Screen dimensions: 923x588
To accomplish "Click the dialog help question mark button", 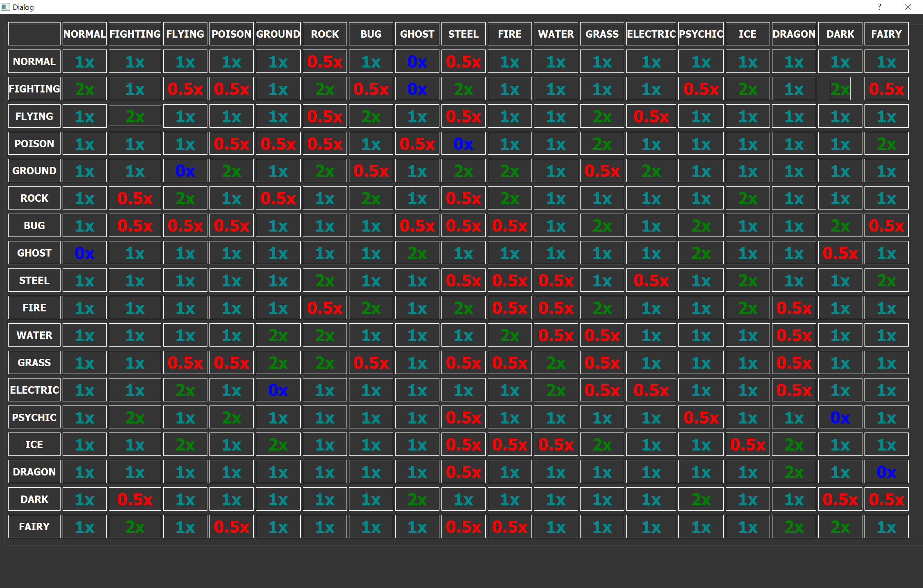I will click(879, 7).
